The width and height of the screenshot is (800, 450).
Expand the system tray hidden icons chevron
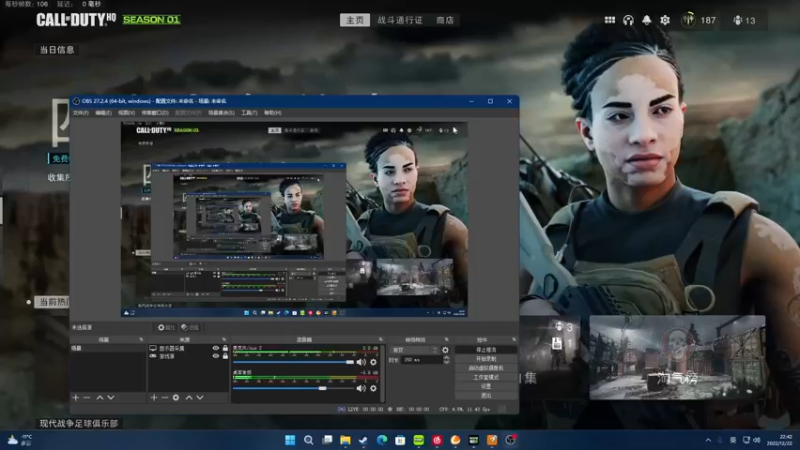tap(708, 440)
